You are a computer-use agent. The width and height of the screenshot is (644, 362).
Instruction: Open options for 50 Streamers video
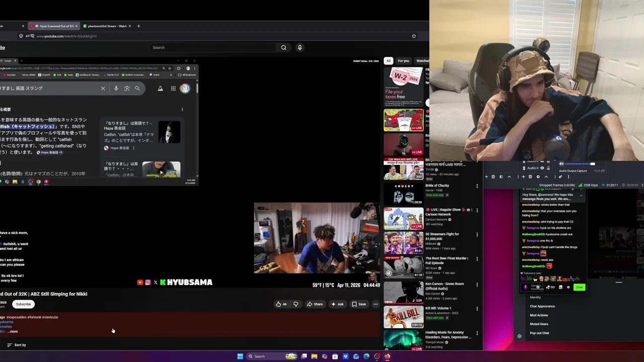click(477, 235)
